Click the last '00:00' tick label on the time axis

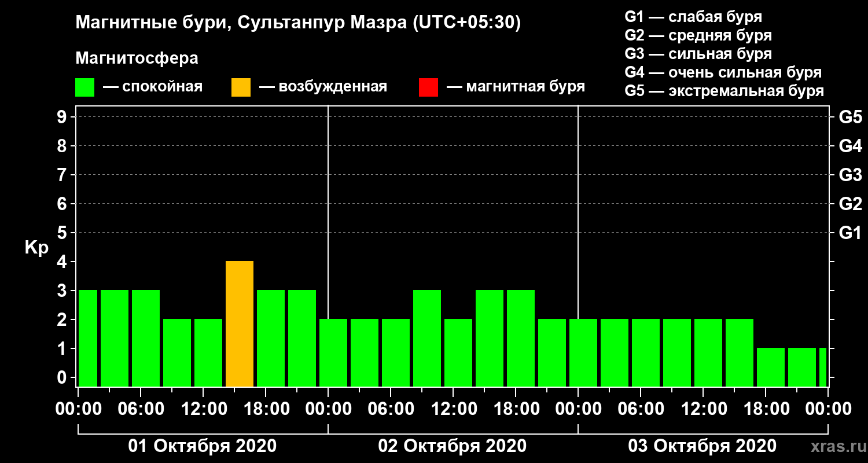pyautogui.click(x=828, y=409)
